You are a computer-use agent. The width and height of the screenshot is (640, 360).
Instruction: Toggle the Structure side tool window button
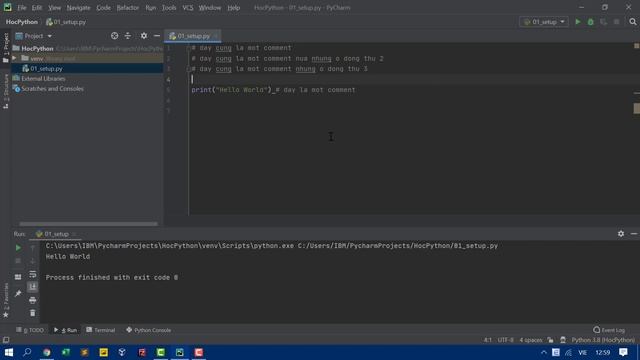(x=6, y=91)
